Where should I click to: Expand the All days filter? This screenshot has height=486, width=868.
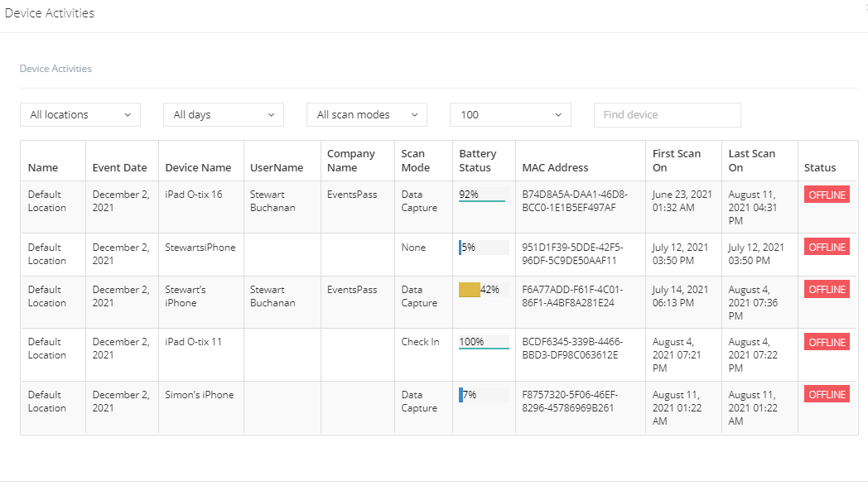[224, 115]
